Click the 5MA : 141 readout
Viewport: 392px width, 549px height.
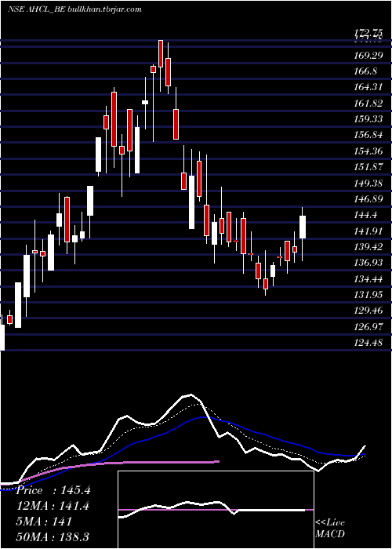(44, 522)
